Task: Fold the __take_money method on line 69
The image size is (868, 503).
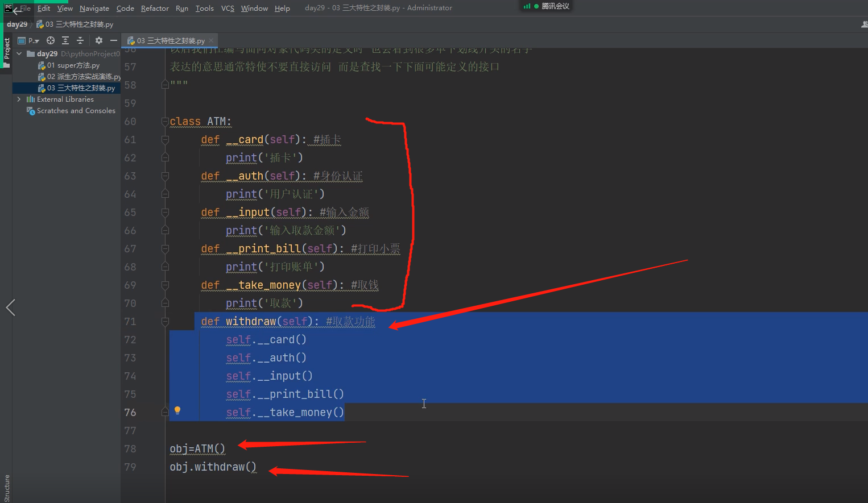Action: [x=165, y=285]
